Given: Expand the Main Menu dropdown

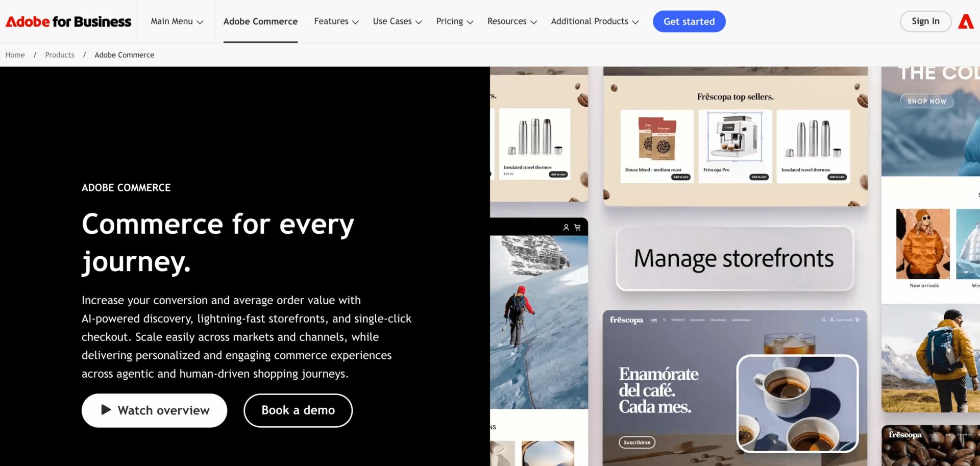Looking at the screenshot, I should pos(177,21).
